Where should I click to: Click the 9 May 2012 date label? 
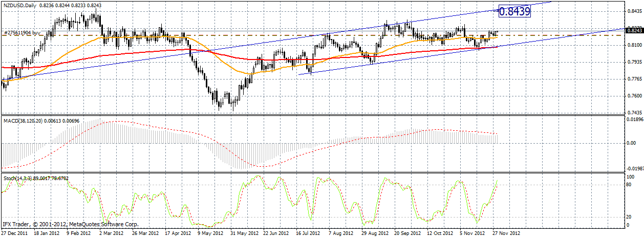209,233
